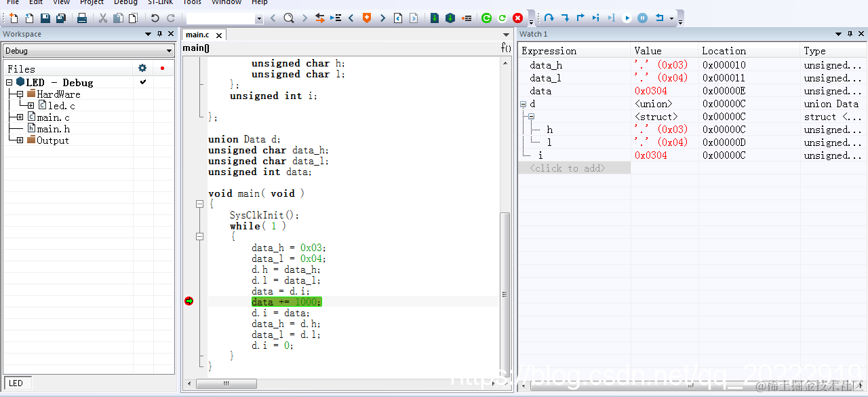The image size is (868, 397).
Task: Click the green Reset icon
Action: click(x=502, y=18)
